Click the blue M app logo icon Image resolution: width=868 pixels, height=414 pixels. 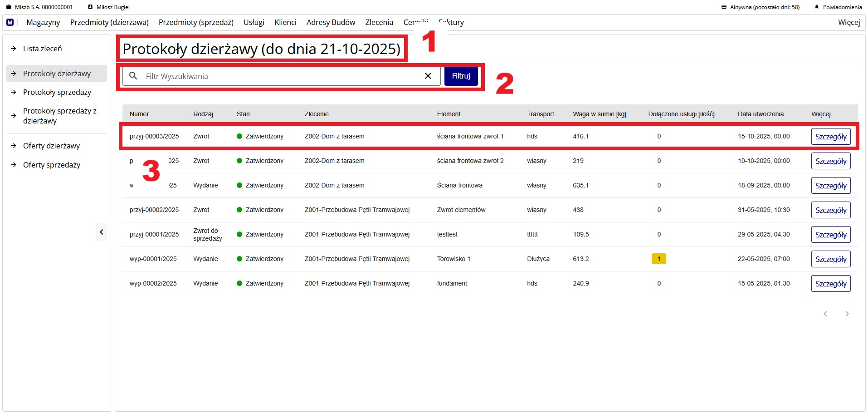pos(10,22)
